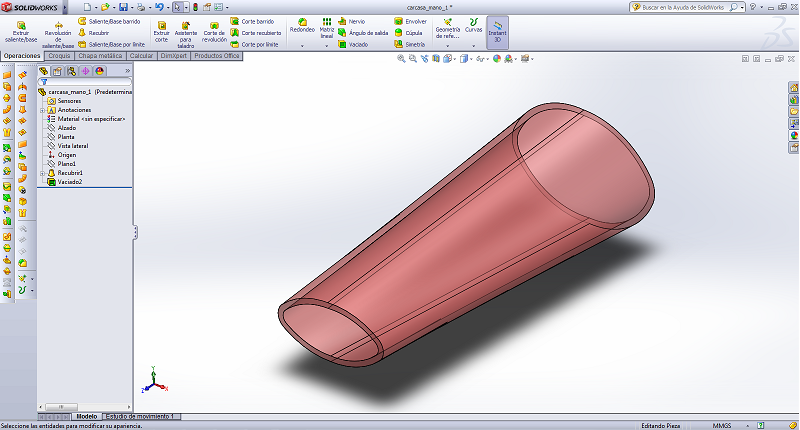Click the Redondeo fillet tool
This screenshot has width=800, height=430.
[x=302, y=26]
